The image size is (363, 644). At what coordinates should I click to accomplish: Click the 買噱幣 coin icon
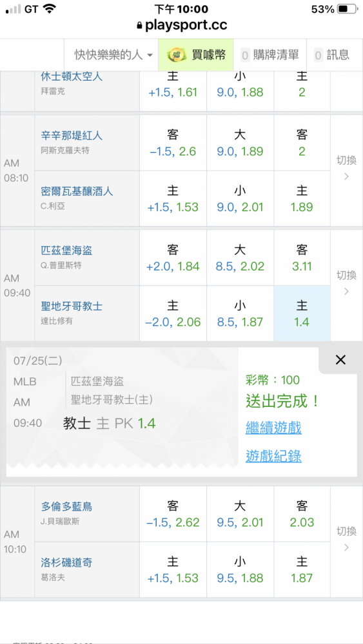tap(177, 55)
